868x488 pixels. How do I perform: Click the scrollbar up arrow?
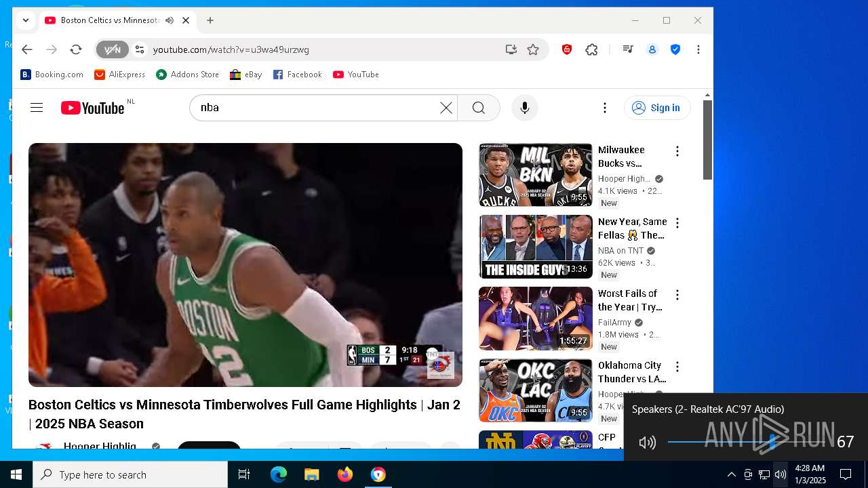point(707,95)
